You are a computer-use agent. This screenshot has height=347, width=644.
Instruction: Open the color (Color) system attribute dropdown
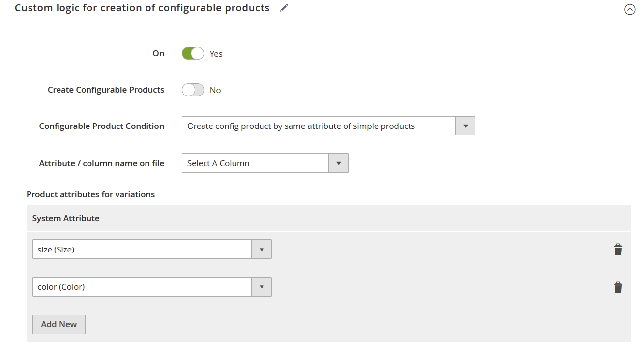click(142, 287)
